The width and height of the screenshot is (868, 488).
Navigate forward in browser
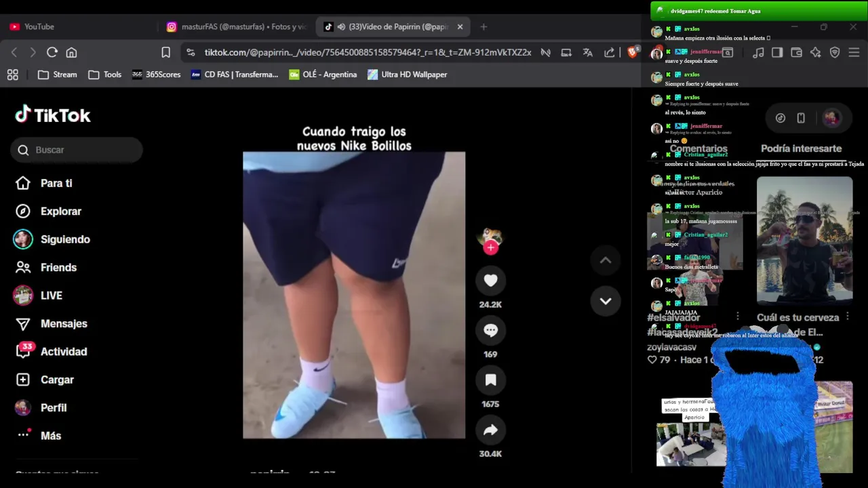[33, 52]
